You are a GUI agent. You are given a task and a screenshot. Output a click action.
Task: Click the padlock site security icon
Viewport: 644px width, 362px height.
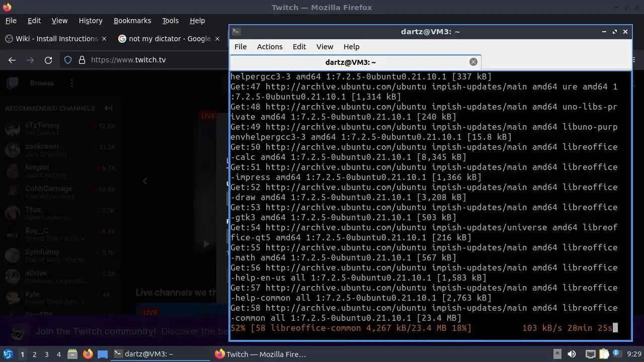pos(82,60)
